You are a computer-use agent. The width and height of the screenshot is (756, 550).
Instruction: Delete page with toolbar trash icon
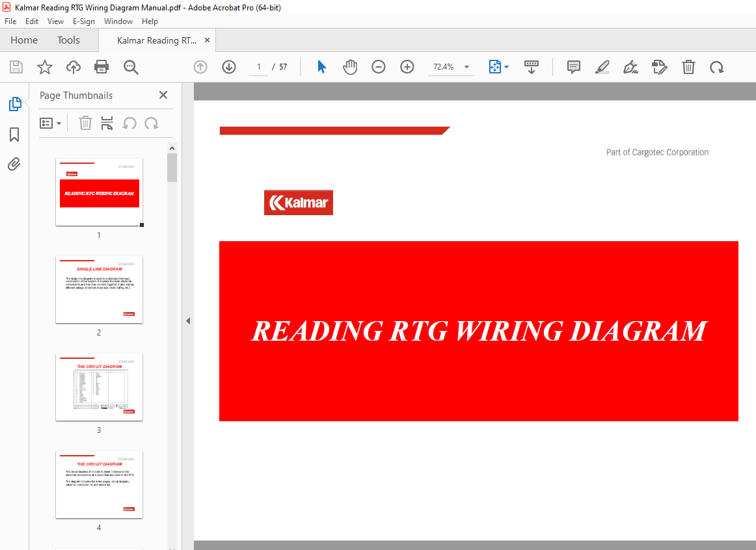click(688, 67)
